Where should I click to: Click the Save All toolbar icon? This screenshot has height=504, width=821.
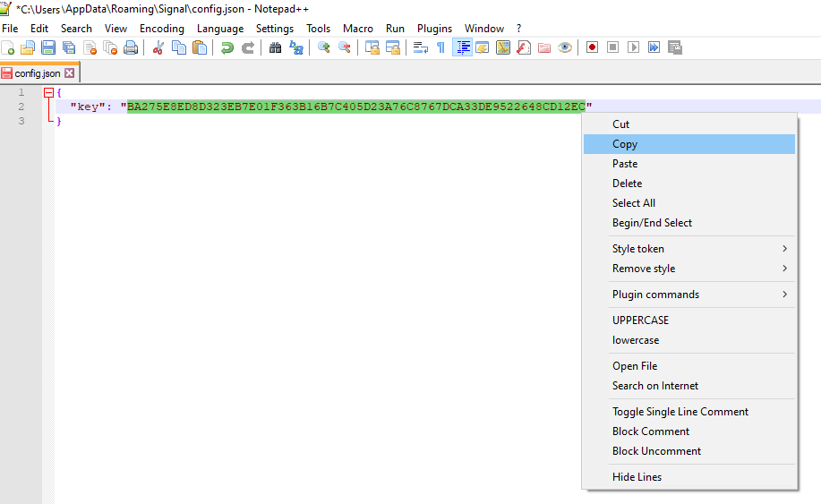[69, 47]
